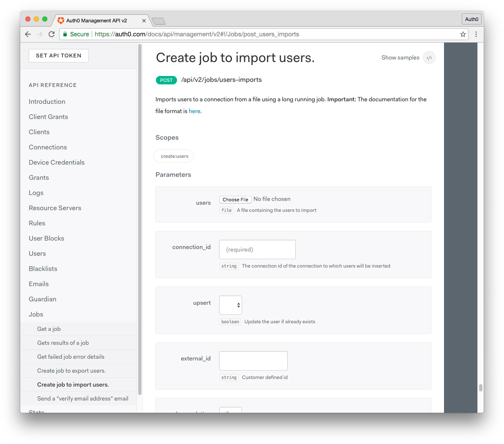Click the 'Parameters' heading
The width and height of the screenshot is (504, 444).
pyautogui.click(x=173, y=175)
